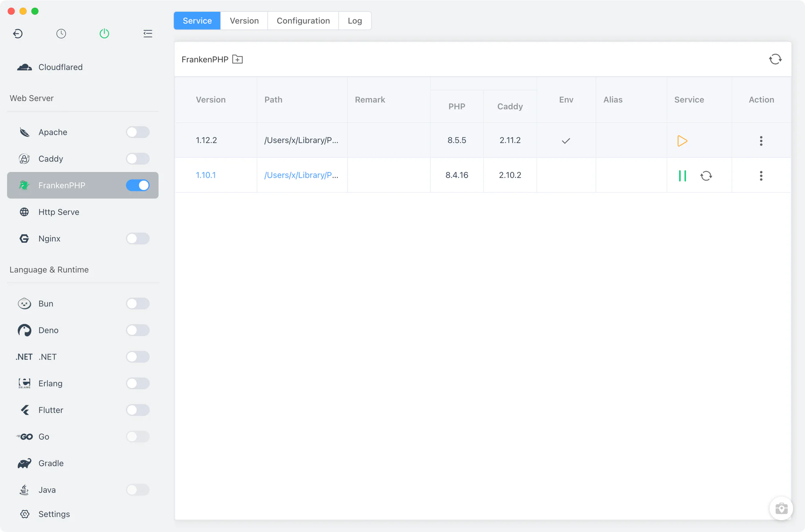Disable the FrankenPHP toggle

point(138,185)
